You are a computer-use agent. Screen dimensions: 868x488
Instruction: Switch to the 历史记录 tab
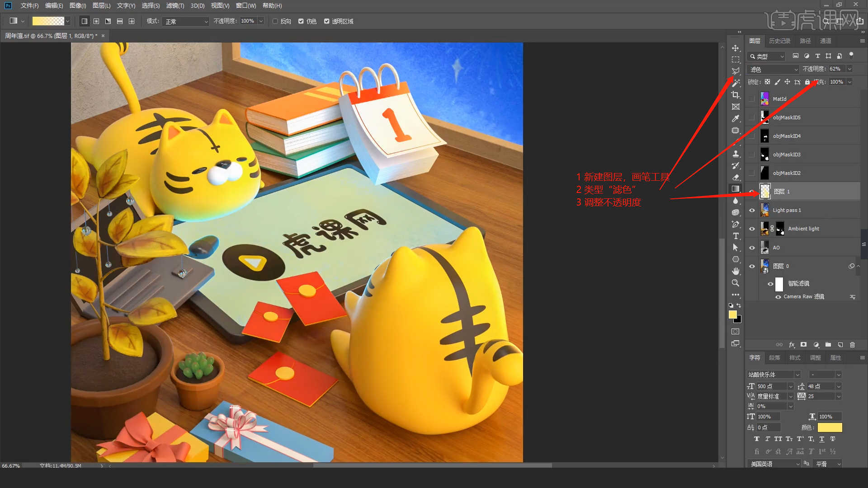(x=779, y=41)
